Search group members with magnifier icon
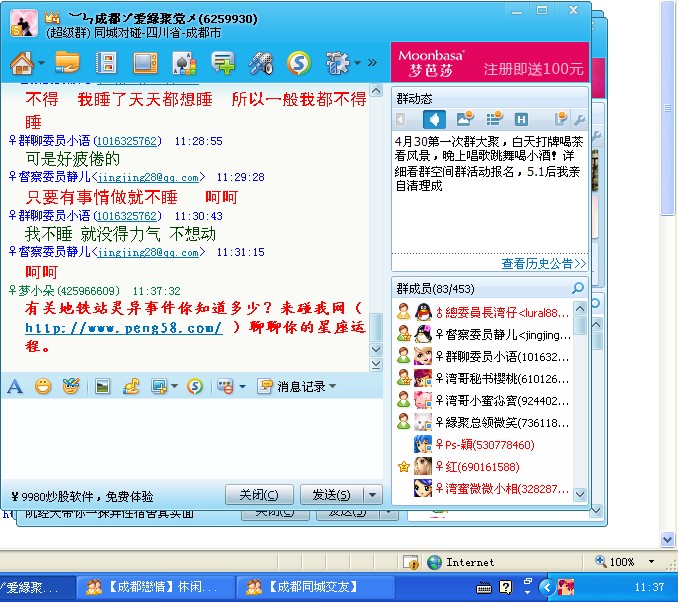 point(578,288)
